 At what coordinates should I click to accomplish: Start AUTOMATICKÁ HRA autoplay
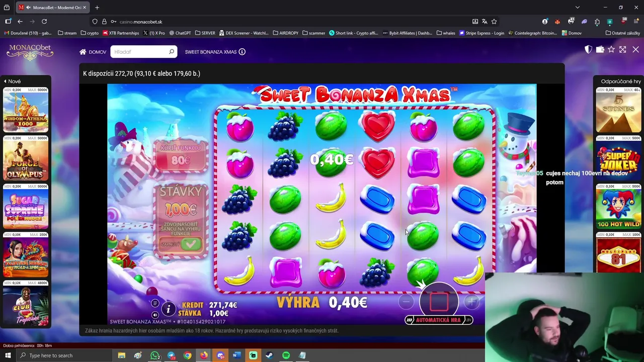tap(439, 320)
